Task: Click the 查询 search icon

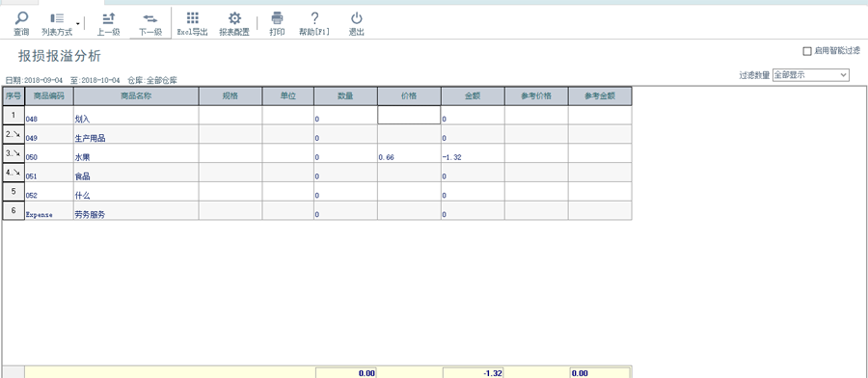Action: click(x=21, y=18)
